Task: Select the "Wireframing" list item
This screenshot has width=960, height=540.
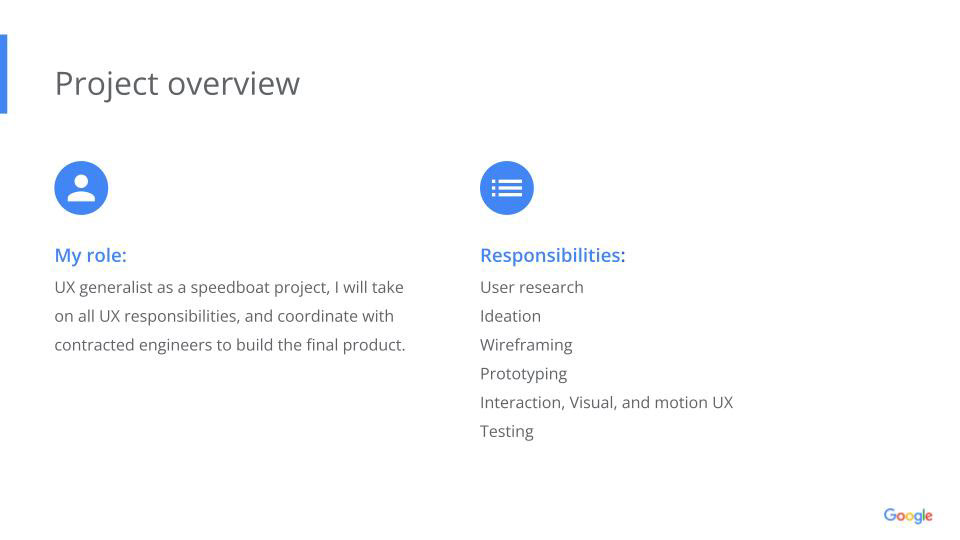Action: (526, 345)
